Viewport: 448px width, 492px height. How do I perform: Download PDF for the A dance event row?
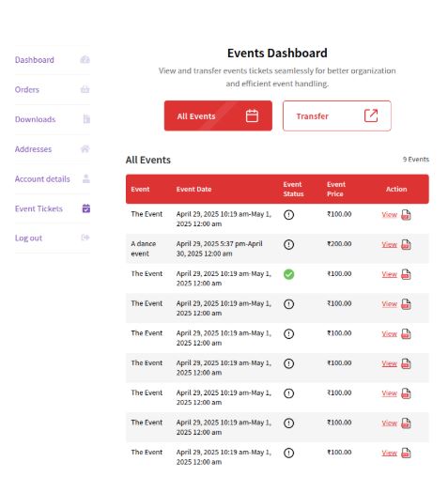406,244
